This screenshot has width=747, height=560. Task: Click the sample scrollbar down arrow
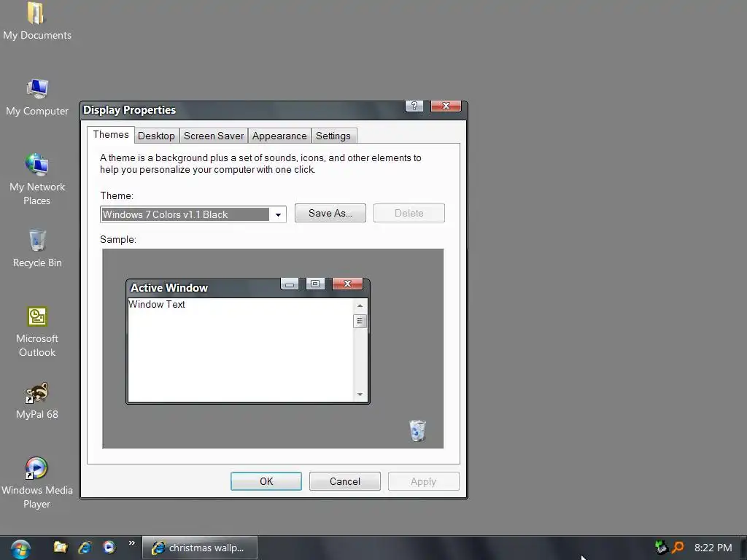[x=360, y=394]
